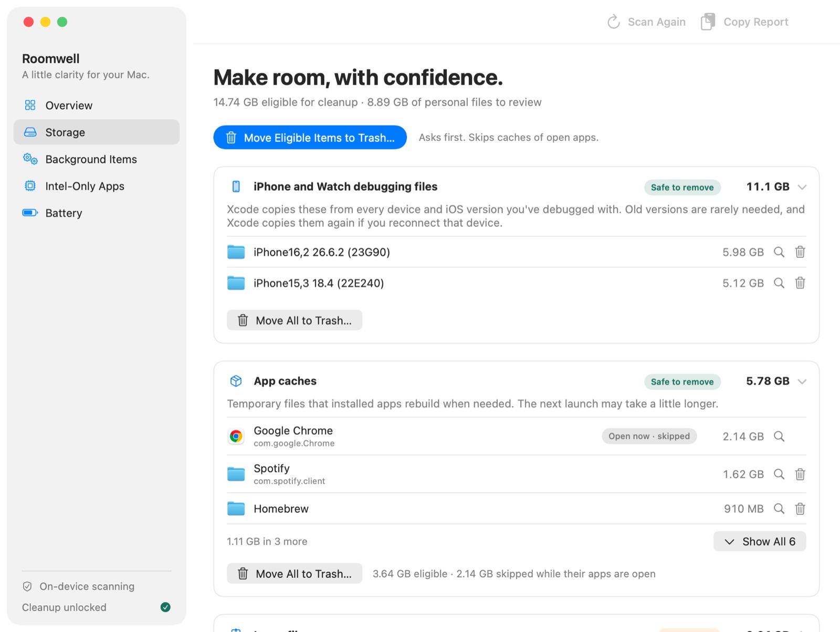
Task: Reveal Google Chrome cache with magnifier icon
Action: tap(779, 437)
